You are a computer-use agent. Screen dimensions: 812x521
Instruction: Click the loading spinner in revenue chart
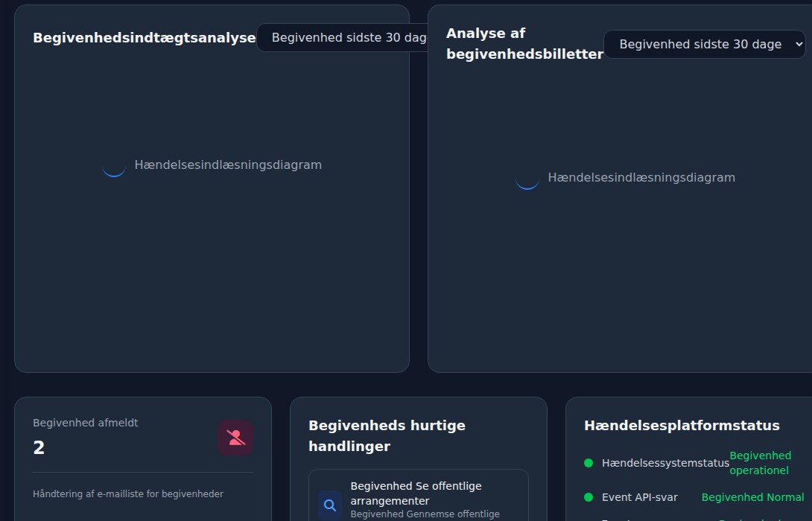[x=114, y=165]
